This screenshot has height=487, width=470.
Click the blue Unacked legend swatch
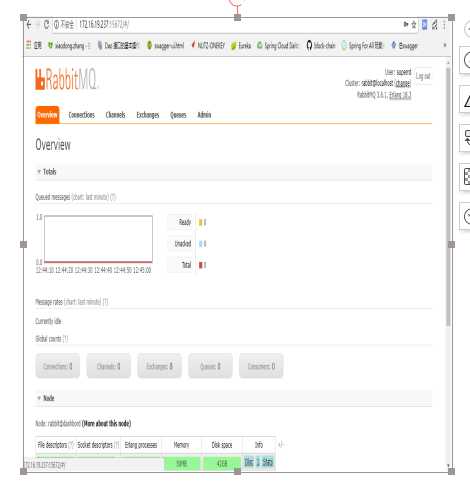pos(200,244)
